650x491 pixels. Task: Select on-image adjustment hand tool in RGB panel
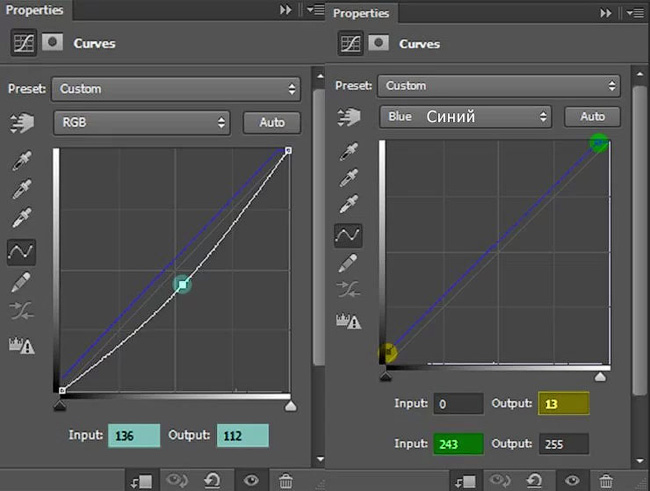22,123
